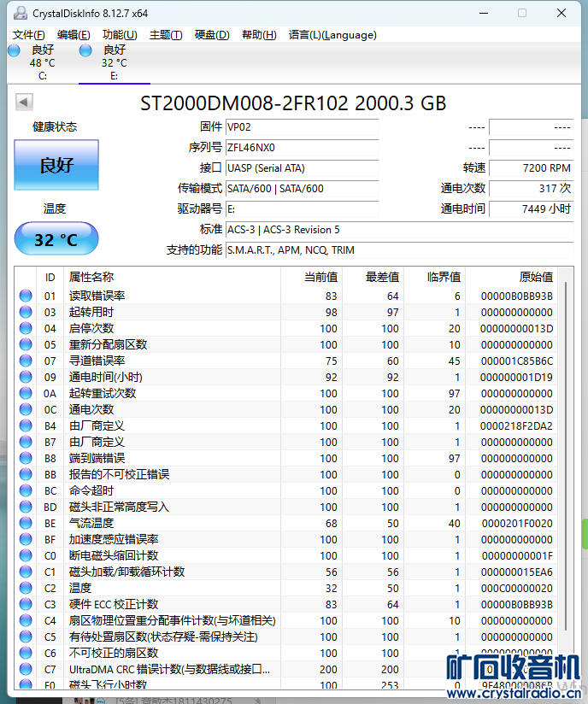
Task: Click the status orb for BE 气流温度
Action: point(26,523)
